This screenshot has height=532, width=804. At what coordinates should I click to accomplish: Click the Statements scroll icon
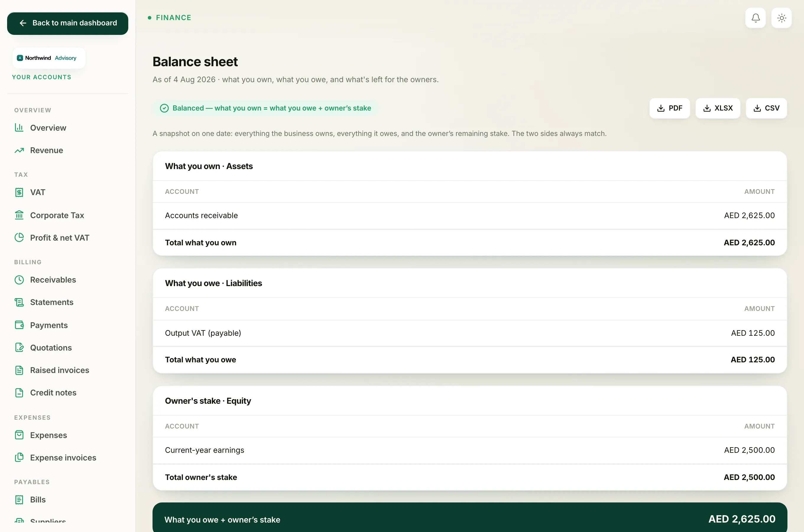point(19,302)
